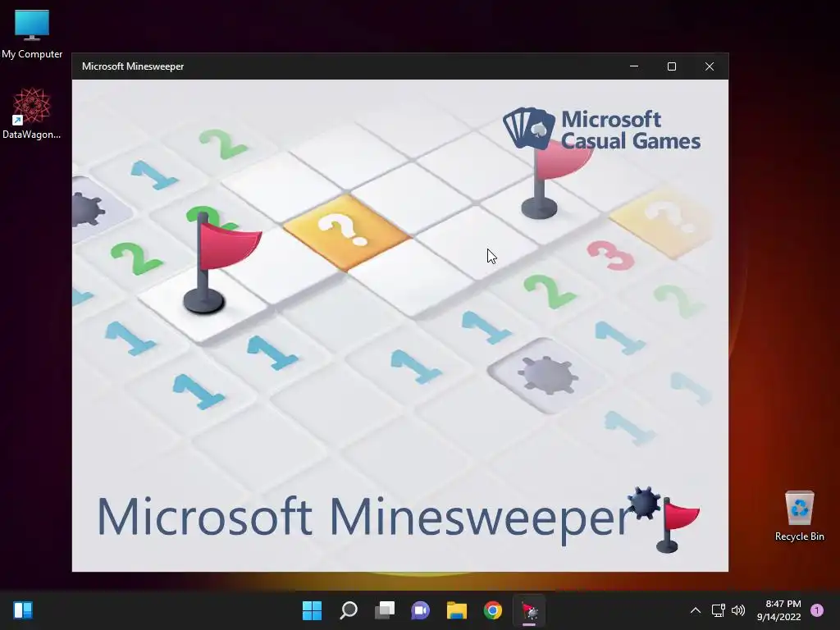Open File Explorer from taskbar
The height and width of the screenshot is (630, 840).
tap(457, 610)
